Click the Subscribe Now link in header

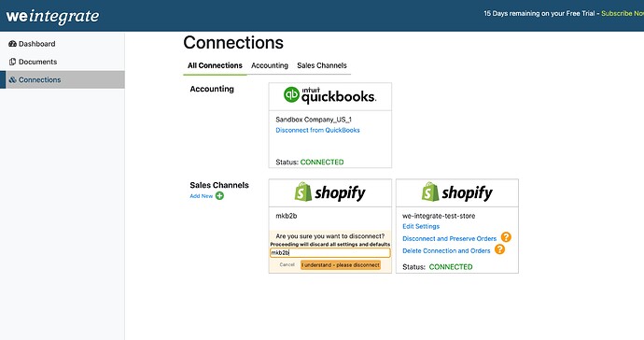pyautogui.click(x=623, y=14)
